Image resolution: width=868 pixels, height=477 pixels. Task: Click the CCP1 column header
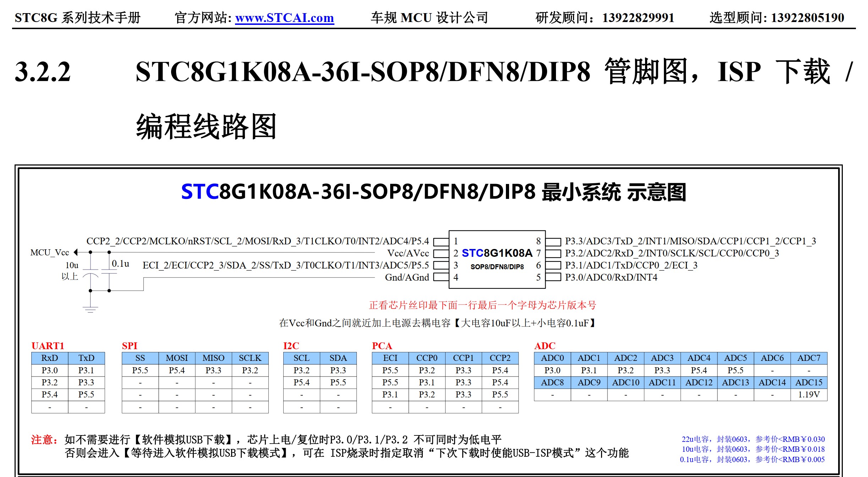[463, 358]
